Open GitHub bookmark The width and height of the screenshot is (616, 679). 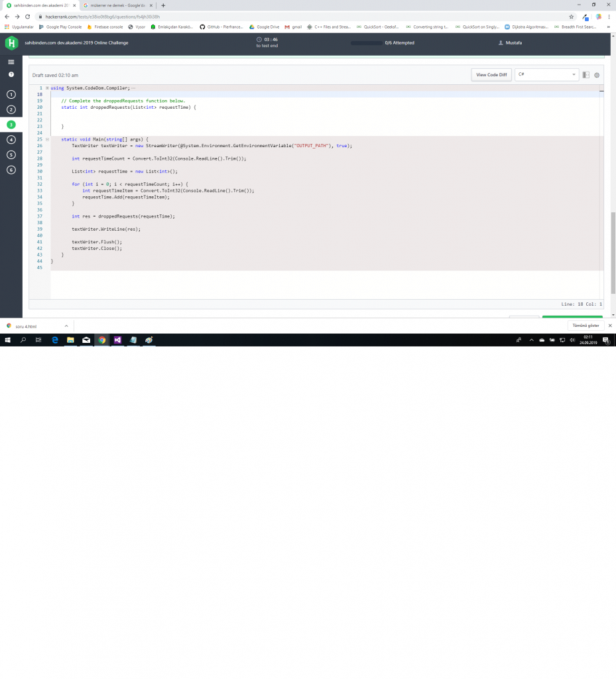pyautogui.click(x=221, y=27)
